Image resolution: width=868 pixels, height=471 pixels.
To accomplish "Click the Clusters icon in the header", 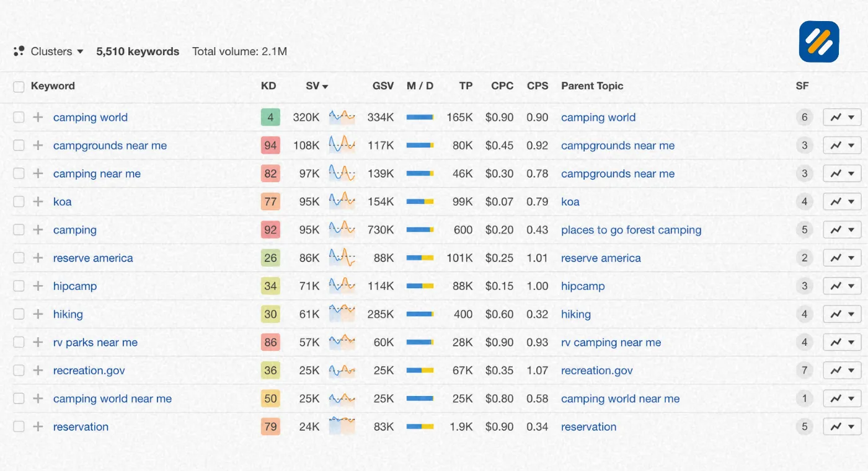I will tap(19, 51).
